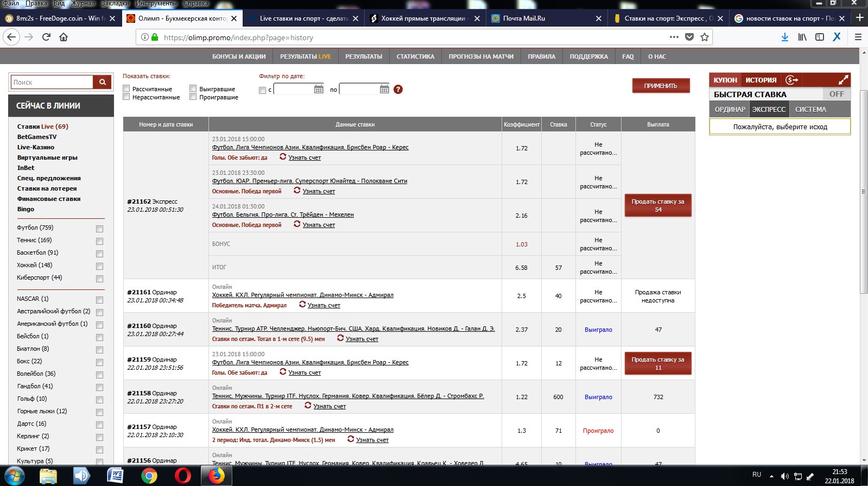Open the start date calendar picker
868x486 pixels.
tap(319, 89)
